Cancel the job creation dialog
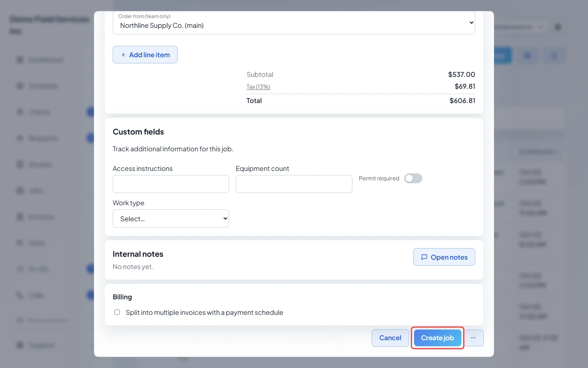Screen dimensions: 588x368 (x=390, y=338)
